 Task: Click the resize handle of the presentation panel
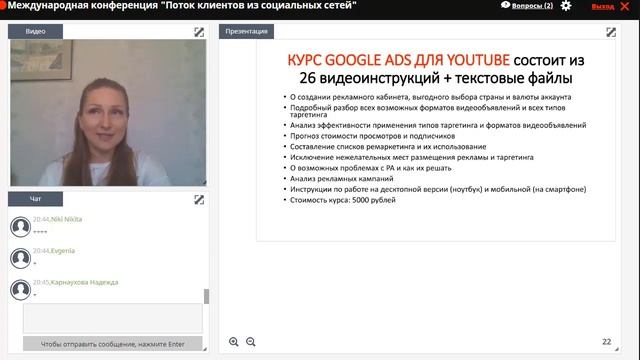pyautogui.click(x=617, y=349)
